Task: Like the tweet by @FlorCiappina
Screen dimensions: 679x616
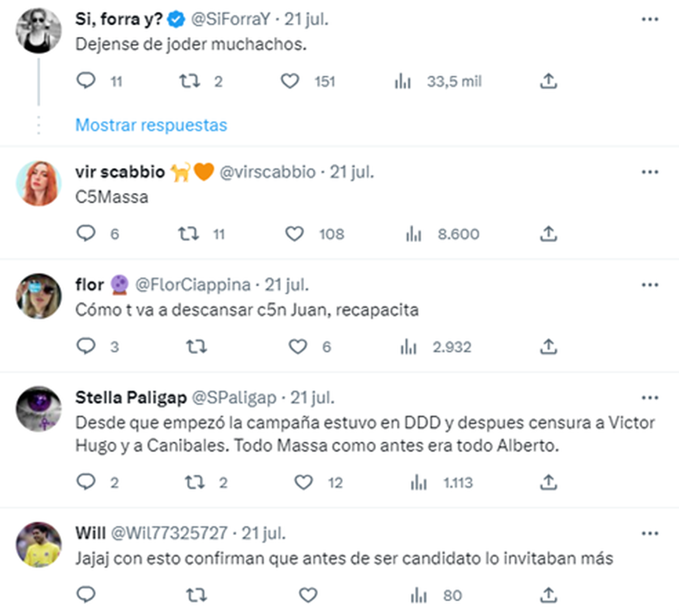Action: 298,346
